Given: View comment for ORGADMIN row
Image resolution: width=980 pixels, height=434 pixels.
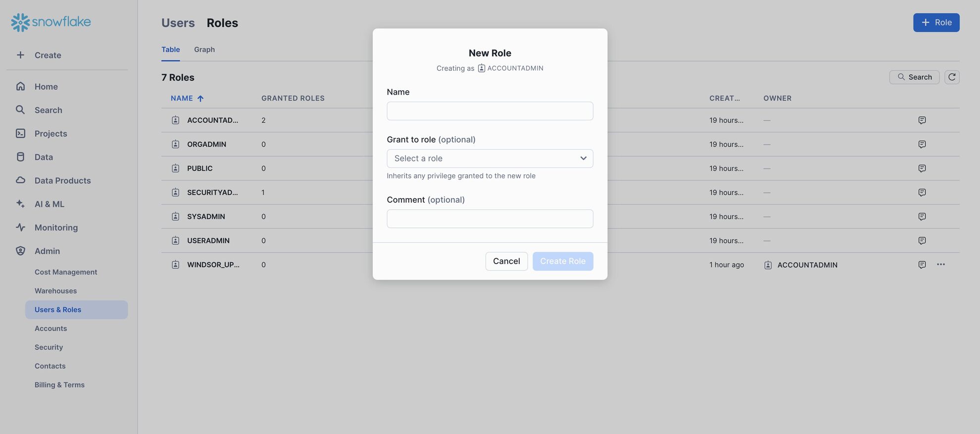Looking at the screenshot, I should tap(922, 144).
